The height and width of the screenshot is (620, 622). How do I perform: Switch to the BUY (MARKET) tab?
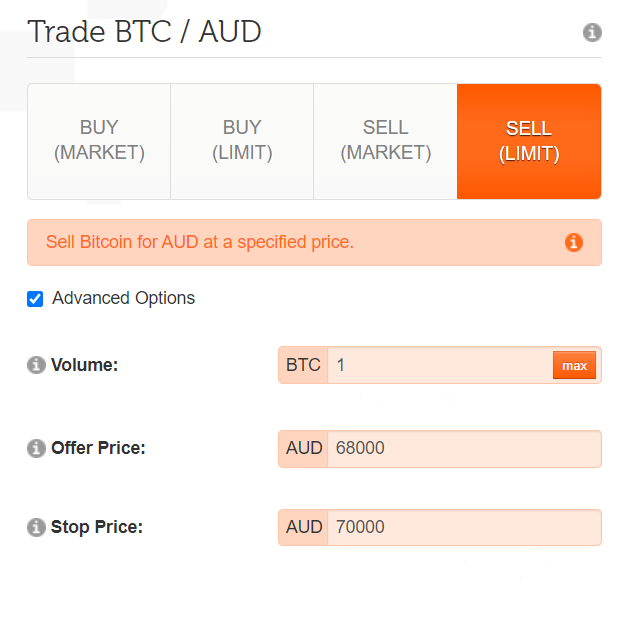[x=99, y=141]
